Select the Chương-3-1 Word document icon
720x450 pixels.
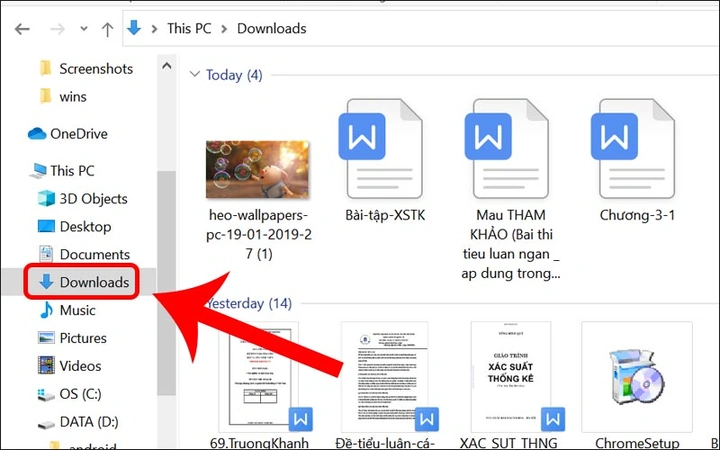point(633,149)
